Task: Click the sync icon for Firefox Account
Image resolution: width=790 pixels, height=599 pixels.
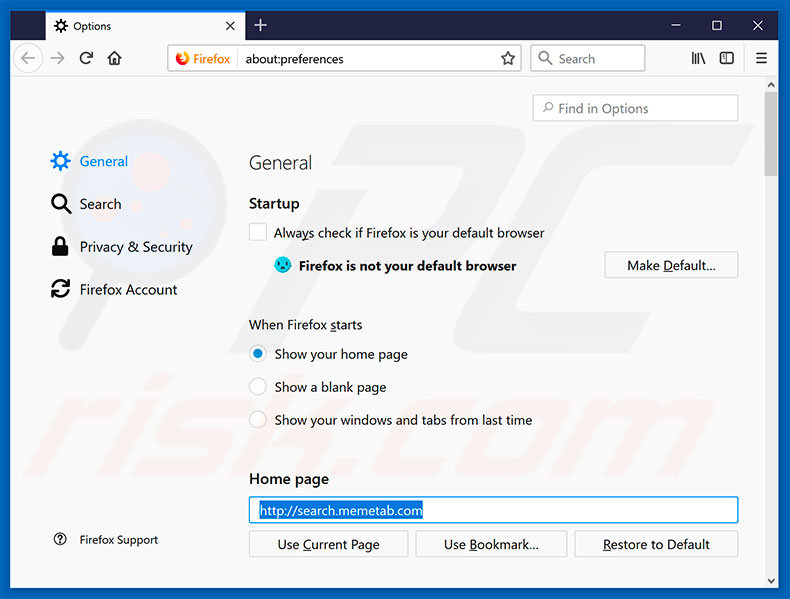Action: pos(60,289)
